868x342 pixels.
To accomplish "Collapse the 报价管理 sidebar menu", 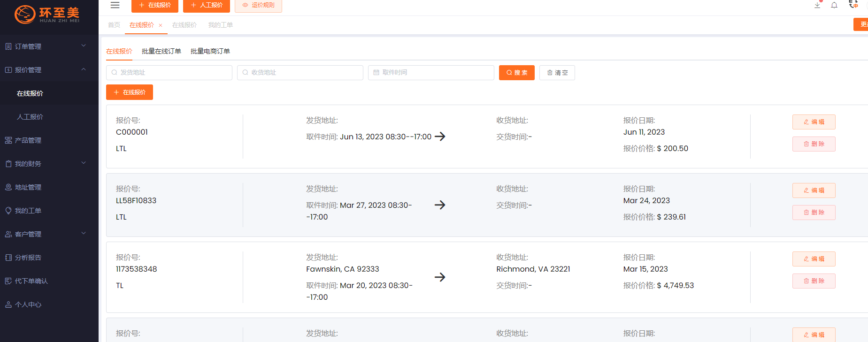I will point(47,70).
